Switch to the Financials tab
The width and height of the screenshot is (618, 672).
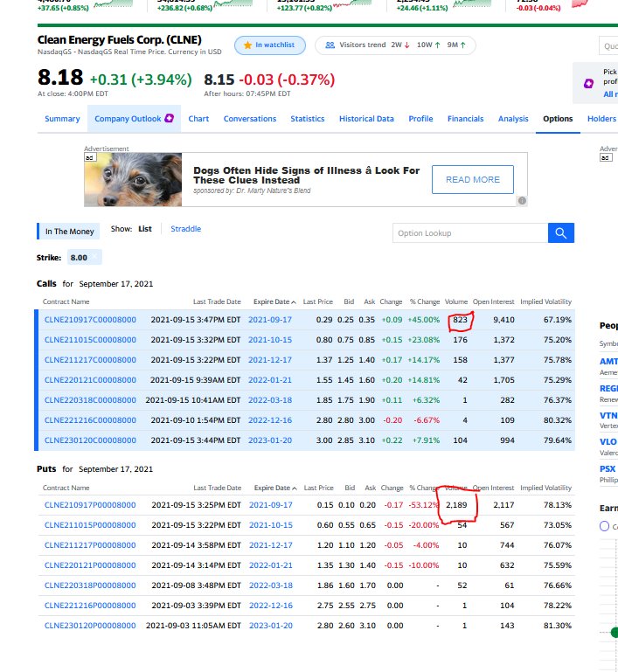[465, 119]
